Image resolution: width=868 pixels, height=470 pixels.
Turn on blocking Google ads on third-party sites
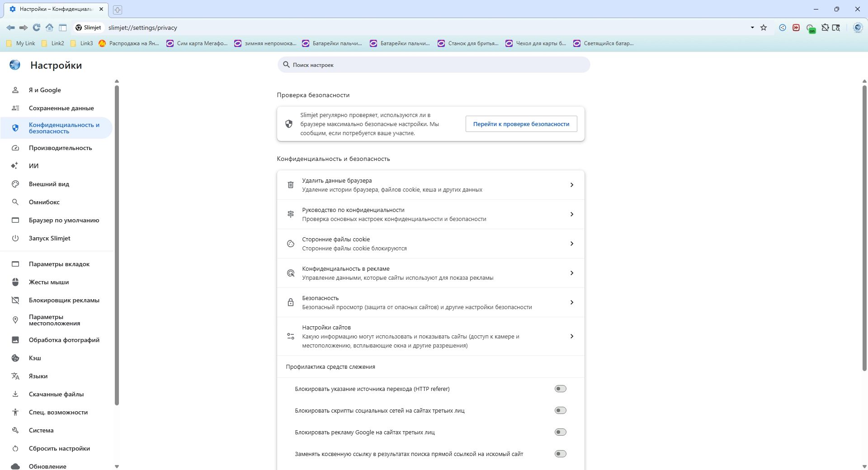coord(560,432)
